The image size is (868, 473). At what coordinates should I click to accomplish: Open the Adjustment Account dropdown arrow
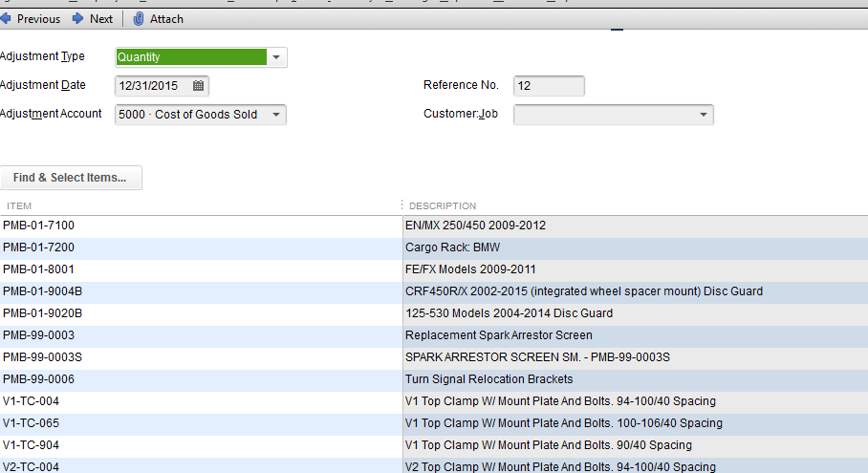[x=276, y=115]
